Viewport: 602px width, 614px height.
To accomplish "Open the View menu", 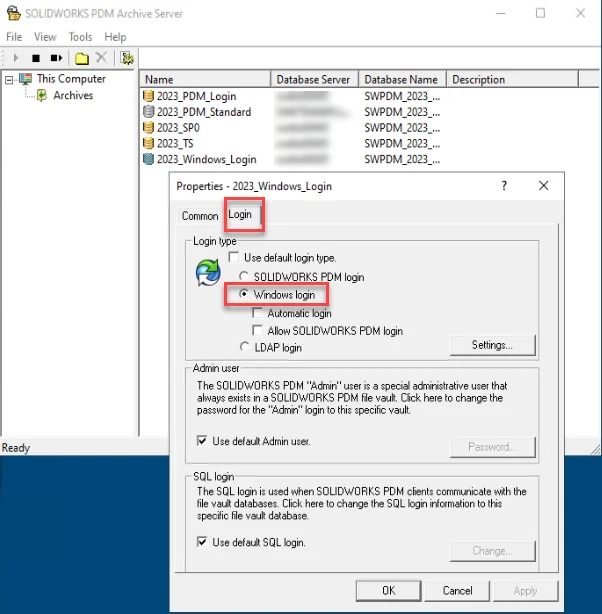I will [x=45, y=37].
